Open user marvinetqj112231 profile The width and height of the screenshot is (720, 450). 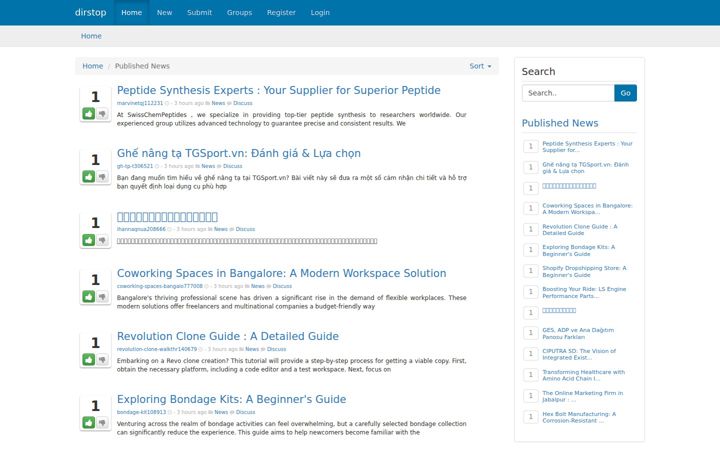click(140, 103)
